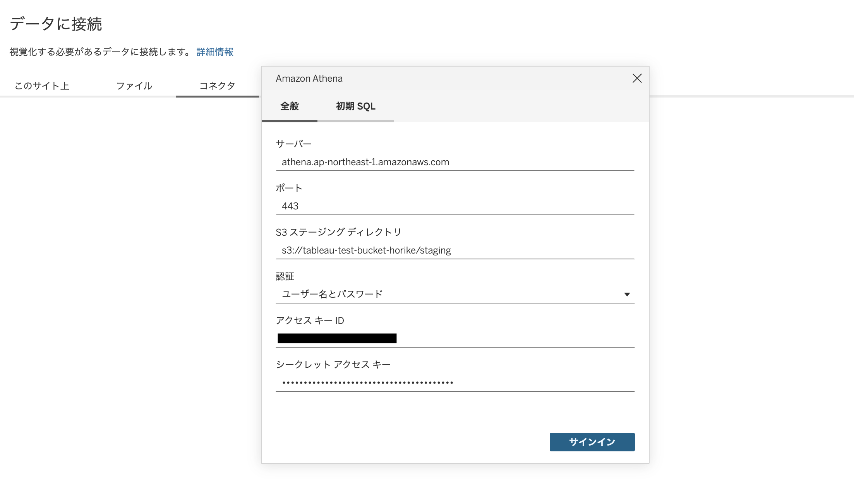
Task: Click the 視覚化する必要があるデータに接続します description text
Action: (100, 52)
